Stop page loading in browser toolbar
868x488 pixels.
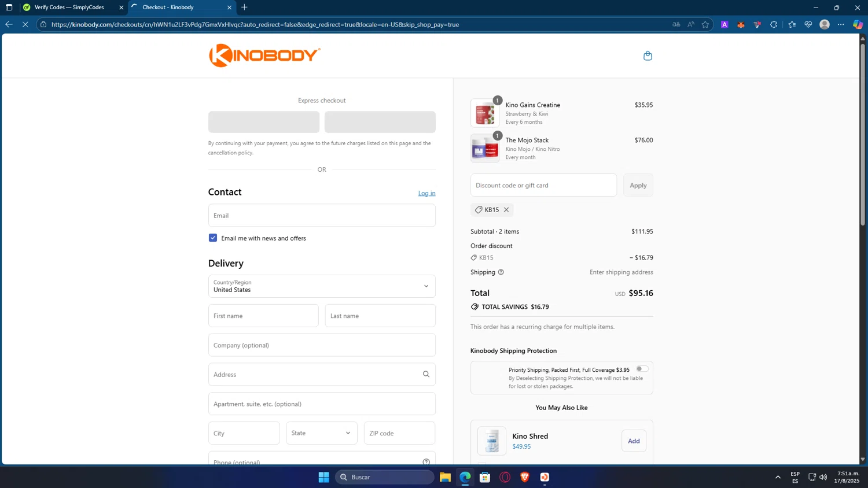pos(25,24)
